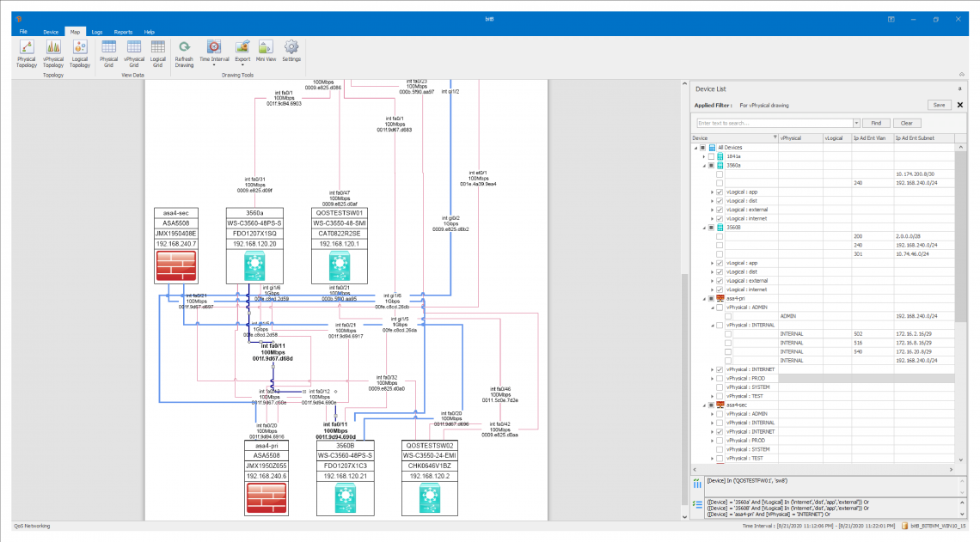
Task: Open the Help ribbon tab
Action: point(150,32)
